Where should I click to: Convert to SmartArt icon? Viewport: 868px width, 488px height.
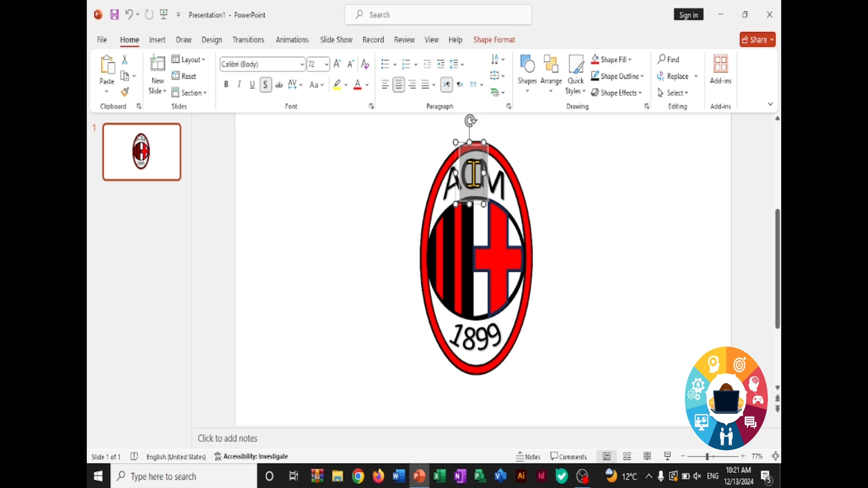point(495,92)
